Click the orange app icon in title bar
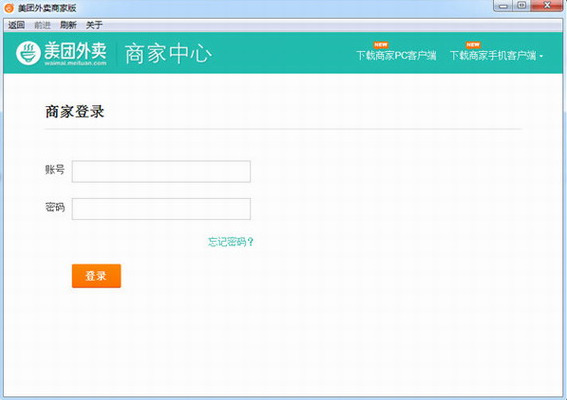The height and width of the screenshot is (400, 567). (x=9, y=8)
